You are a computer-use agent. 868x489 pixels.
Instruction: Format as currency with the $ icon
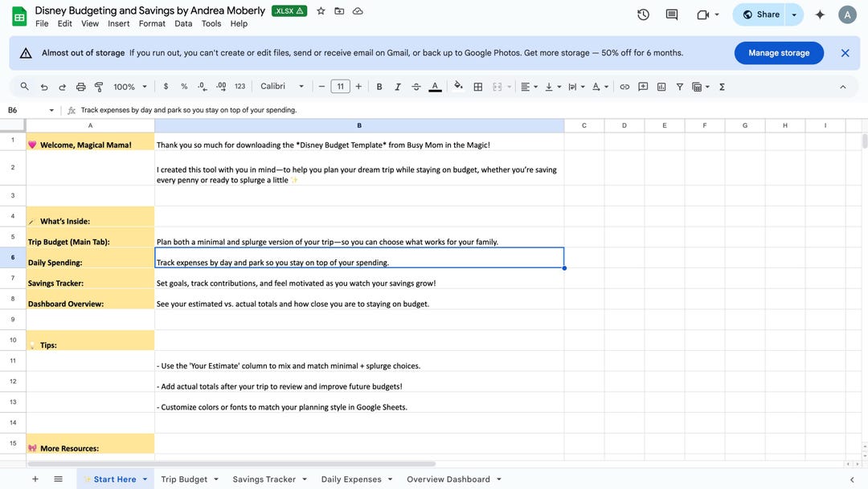[x=166, y=86]
